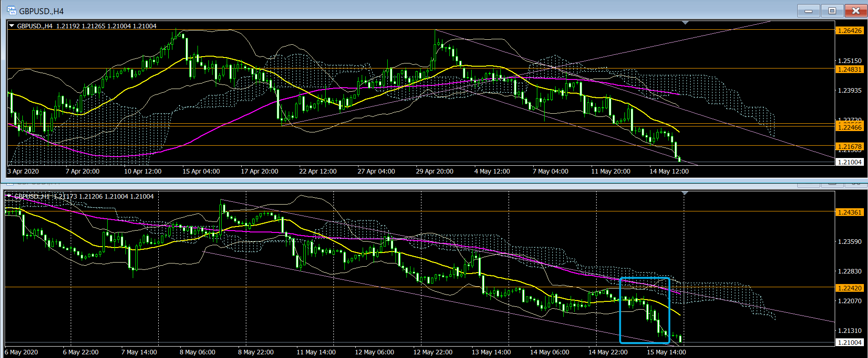The image size is (868, 358).
Task: Click the 1.22070 price scale value
Action: (850, 301)
